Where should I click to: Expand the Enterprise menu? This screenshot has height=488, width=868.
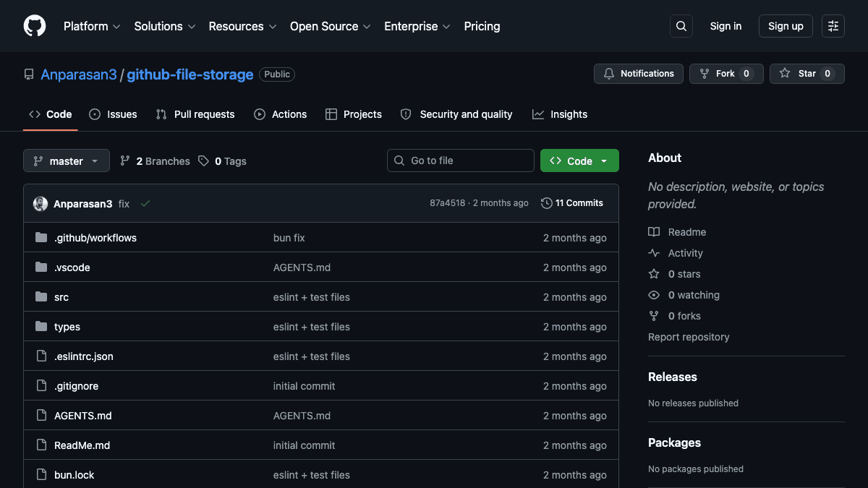[x=417, y=26]
